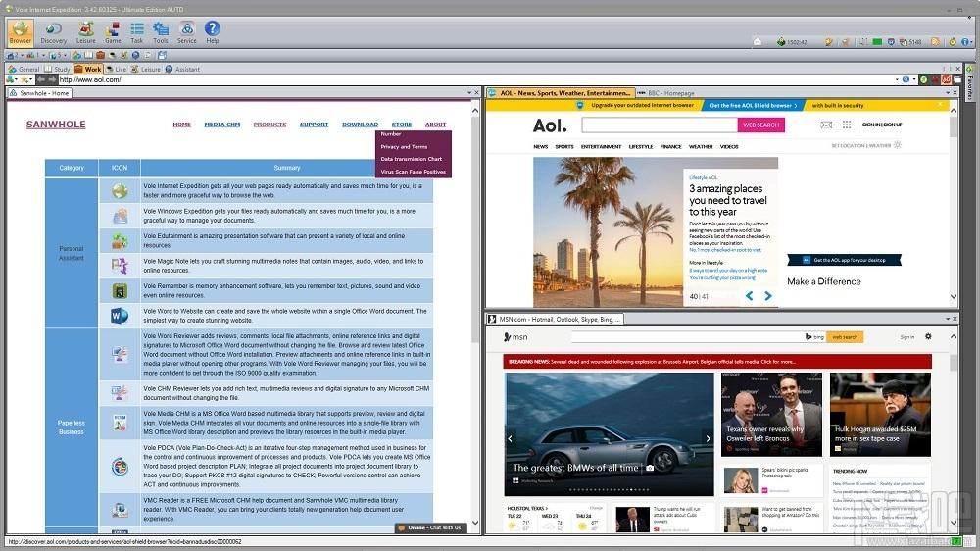
Task: Click the MSN Sign in link
Action: tap(906, 337)
